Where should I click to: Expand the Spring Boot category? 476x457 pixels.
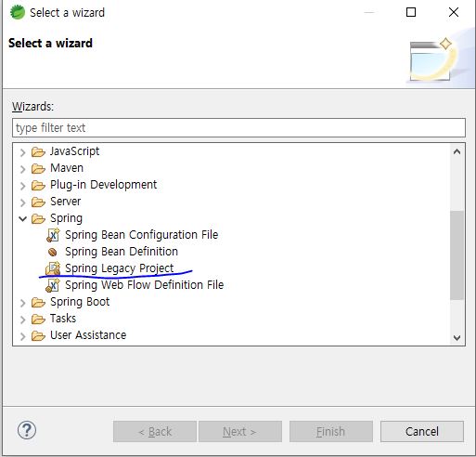pyautogui.click(x=22, y=303)
